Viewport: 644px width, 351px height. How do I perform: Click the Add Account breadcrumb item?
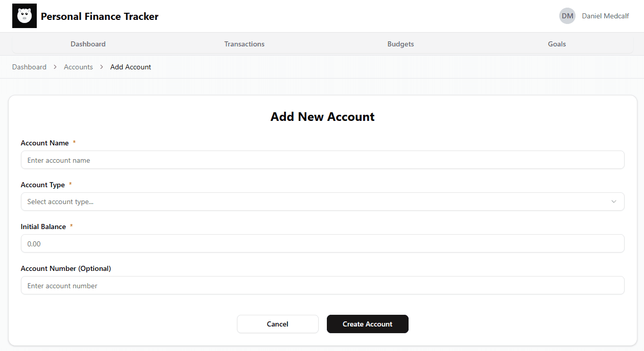(131, 67)
